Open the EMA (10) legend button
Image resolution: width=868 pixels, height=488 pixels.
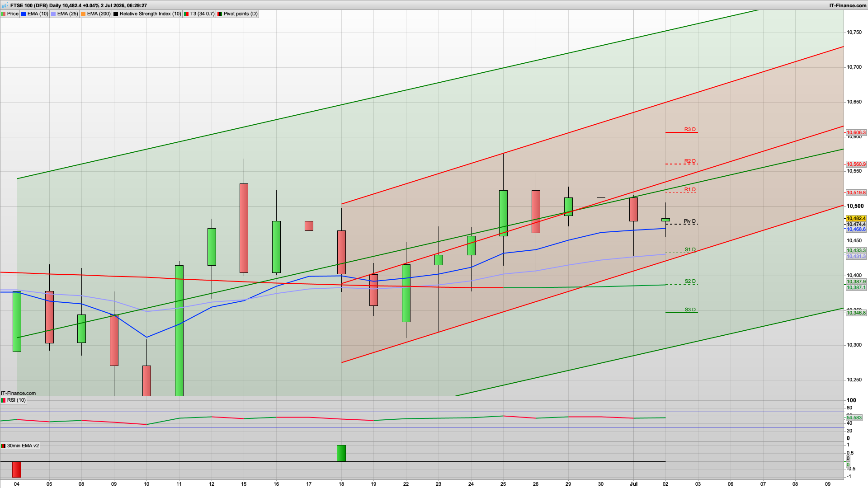[35, 14]
